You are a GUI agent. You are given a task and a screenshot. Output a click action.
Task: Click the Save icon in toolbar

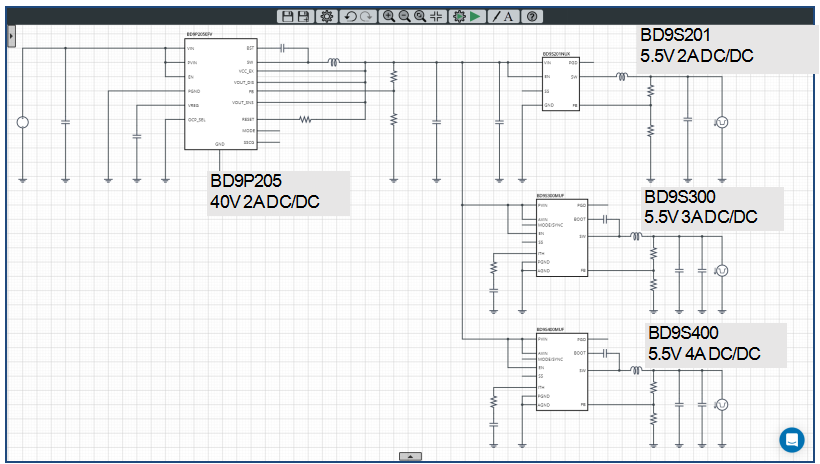point(287,16)
